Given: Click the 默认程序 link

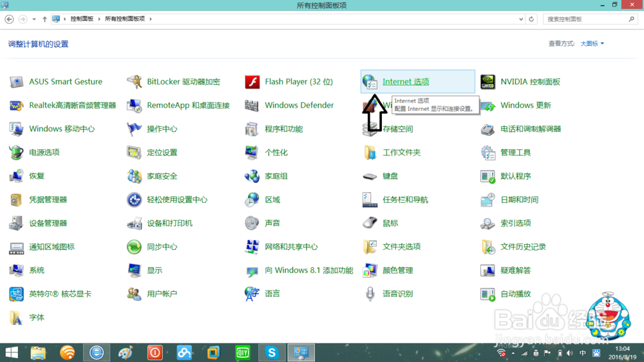Looking at the screenshot, I should [x=515, y=176].
